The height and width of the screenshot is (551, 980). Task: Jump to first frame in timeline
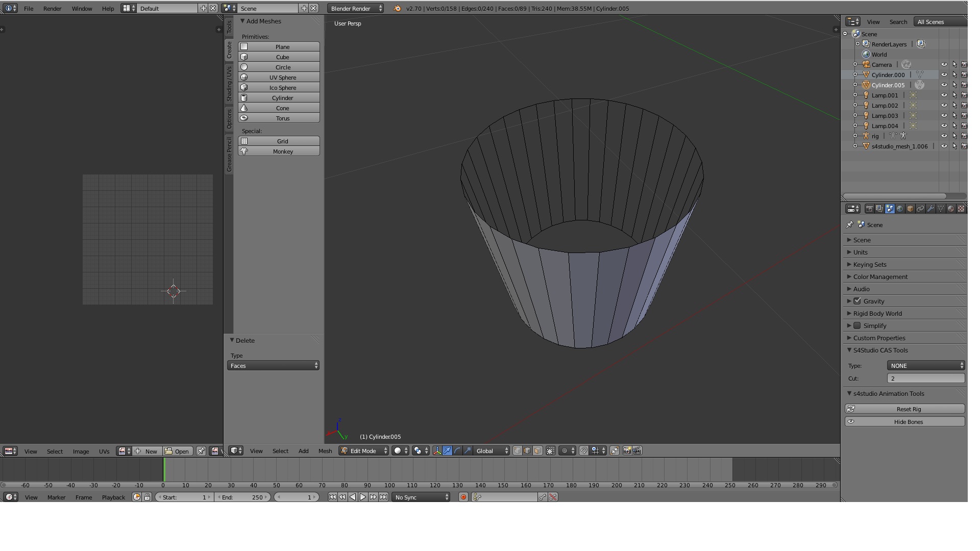332,497
